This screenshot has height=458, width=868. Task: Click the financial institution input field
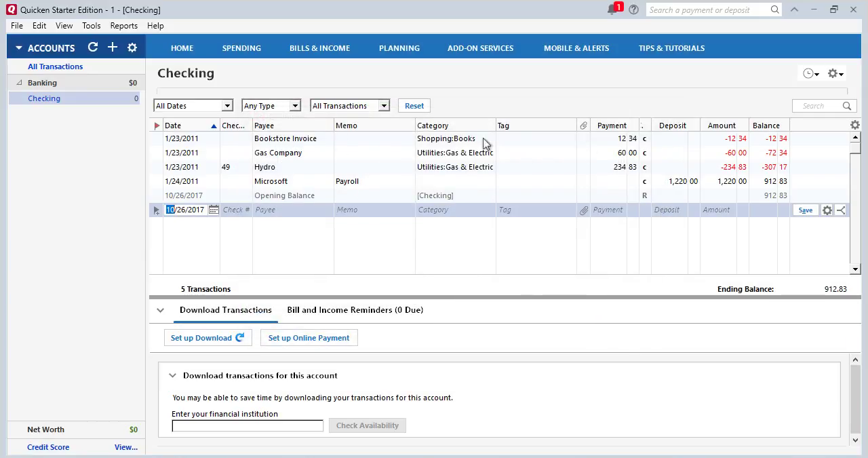point(248,425)
